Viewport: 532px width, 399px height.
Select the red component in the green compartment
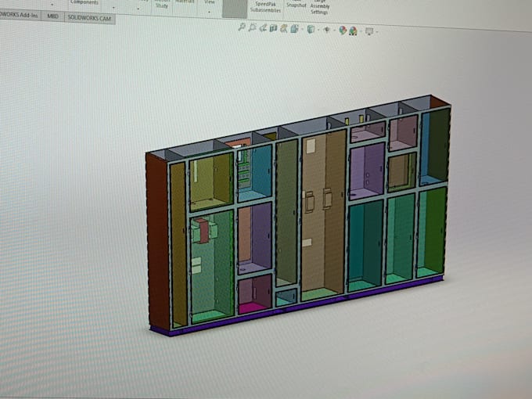coord(202,231)
